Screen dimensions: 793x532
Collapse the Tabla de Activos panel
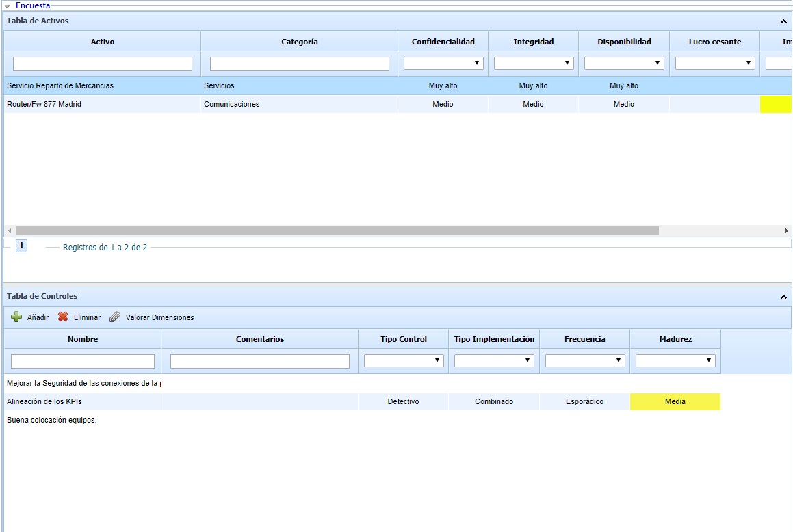click(783, 21)
